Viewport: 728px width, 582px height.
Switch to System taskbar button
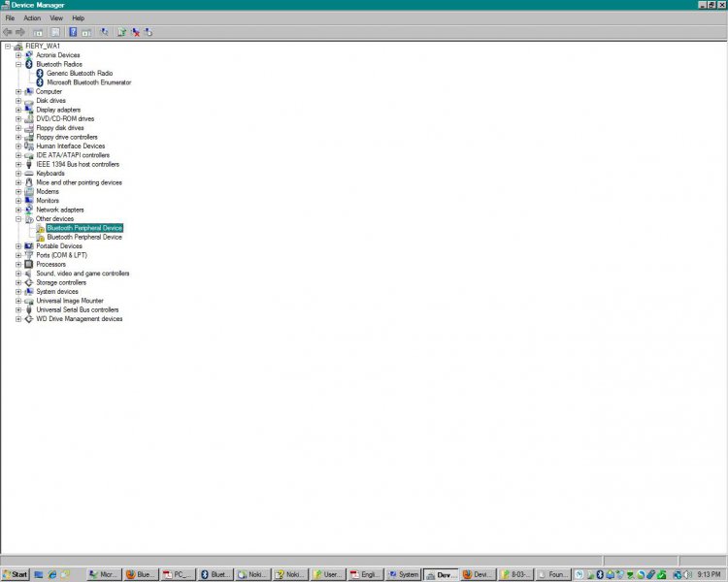[404, 574]
